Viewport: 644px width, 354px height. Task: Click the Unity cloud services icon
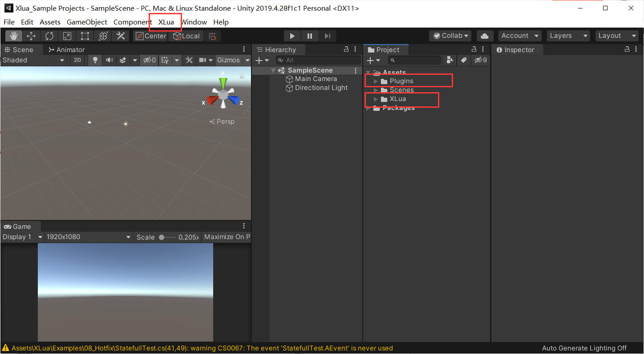click(485, 36)
